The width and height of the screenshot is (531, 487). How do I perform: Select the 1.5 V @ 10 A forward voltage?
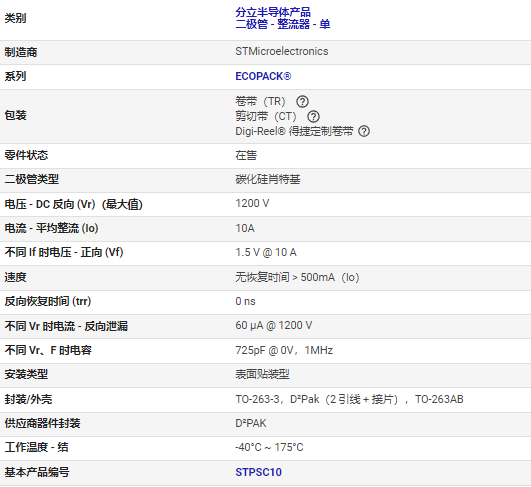pos(266,252)
